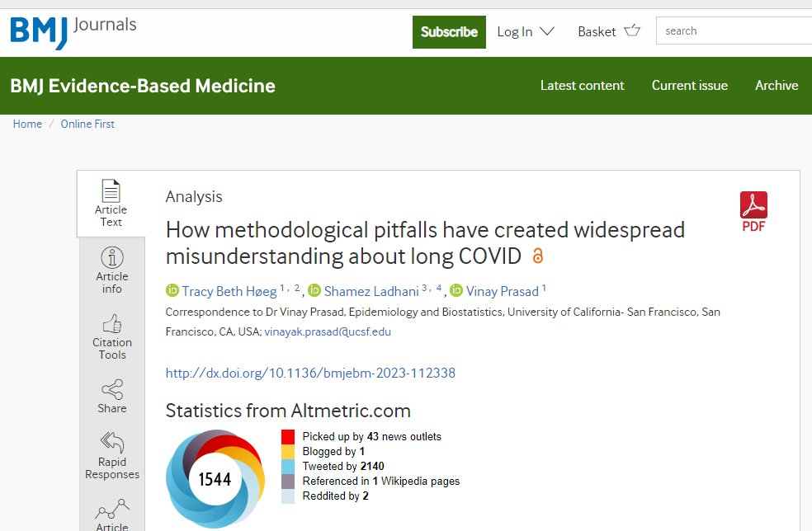Open the shopping Basket

[609, 31]
